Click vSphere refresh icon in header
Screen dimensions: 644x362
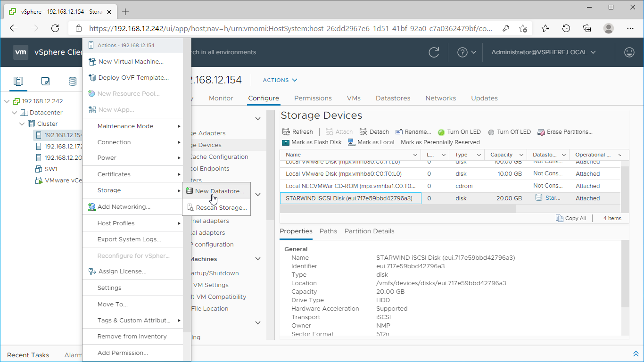(x=434, y=52)
